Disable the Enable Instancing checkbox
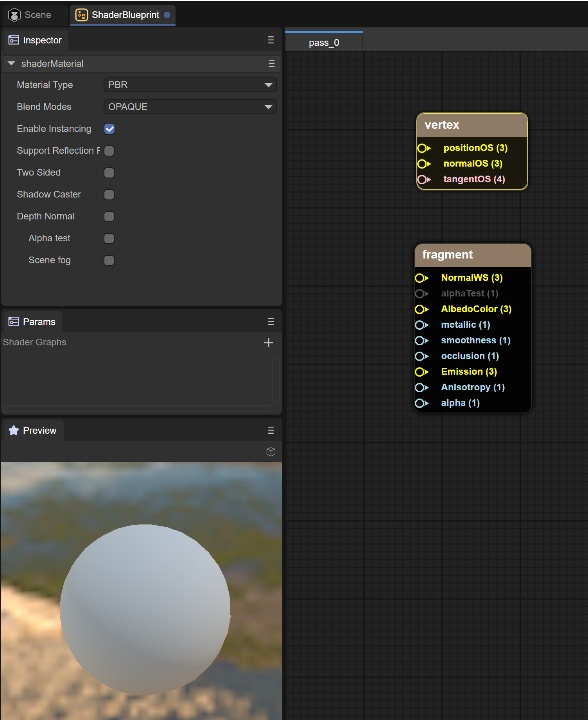The height and width of the screenshot is (720, 588). tap(109, 129)
